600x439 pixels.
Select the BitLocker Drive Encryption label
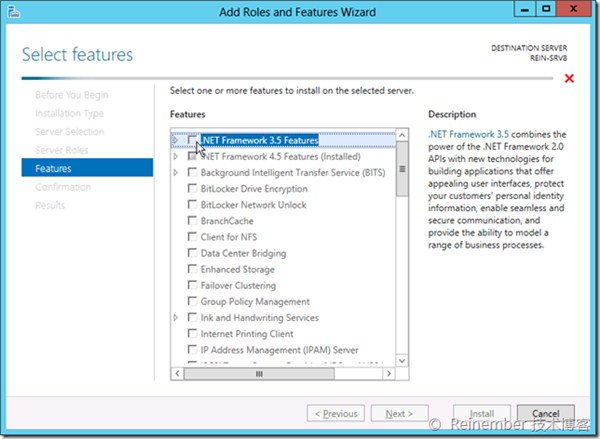[254, 189]
